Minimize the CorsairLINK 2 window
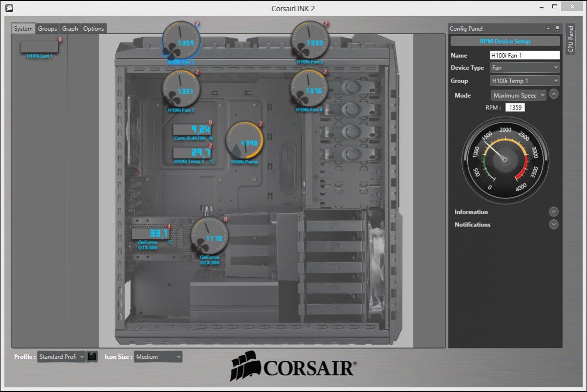 [x=542, y=7]
